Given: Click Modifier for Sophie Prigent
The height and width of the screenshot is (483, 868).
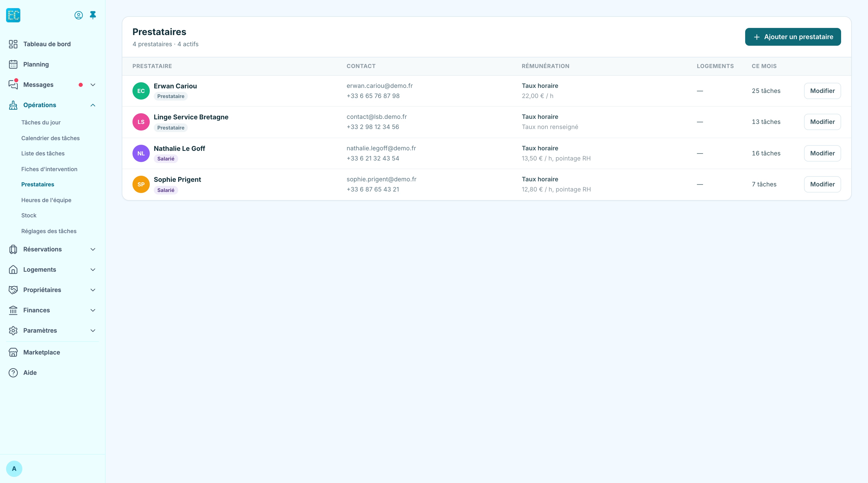Looking at the screenshot, I should 822,184.
